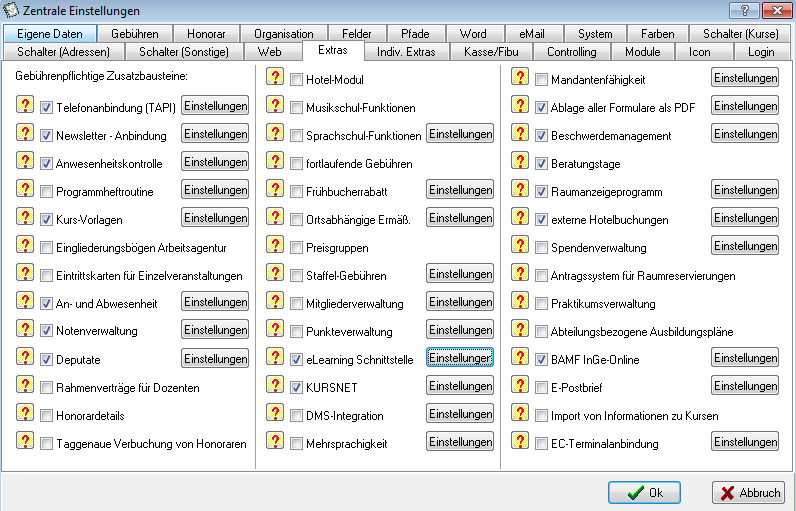796x511 pixels.
Task: Select the Kasse/Fibu tab
Action: pos(491,52)
